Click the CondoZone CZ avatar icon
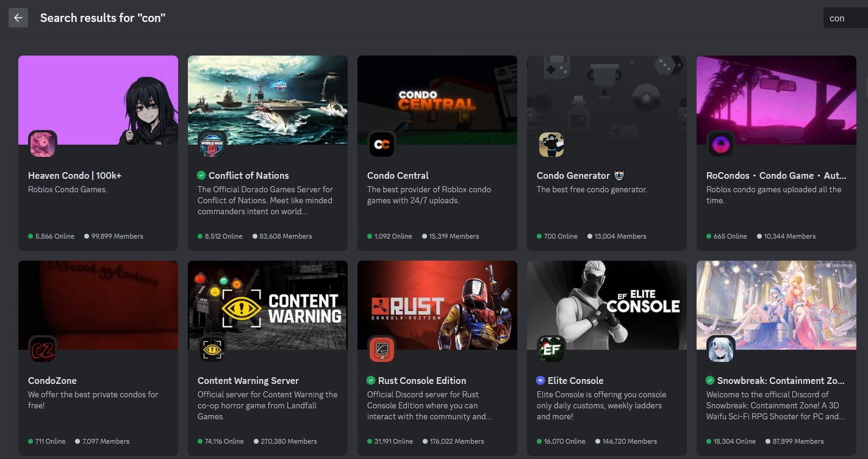 tap(43, 349)
